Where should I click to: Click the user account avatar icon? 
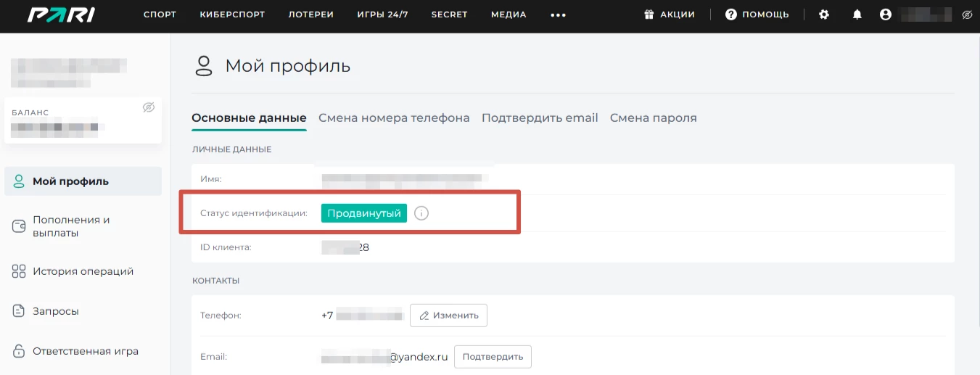tap(885, 15)
